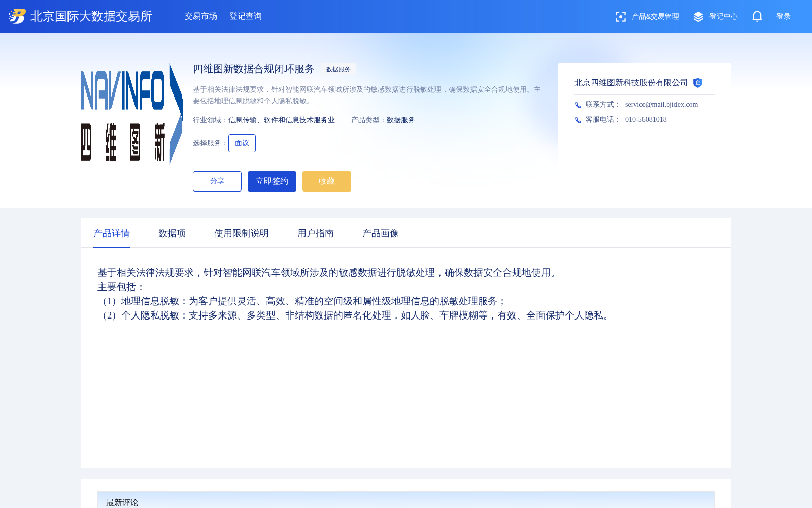This screenshot has width=812, height=508.
Task: Click the phone number 010-56081018
Action: point(646,120)
